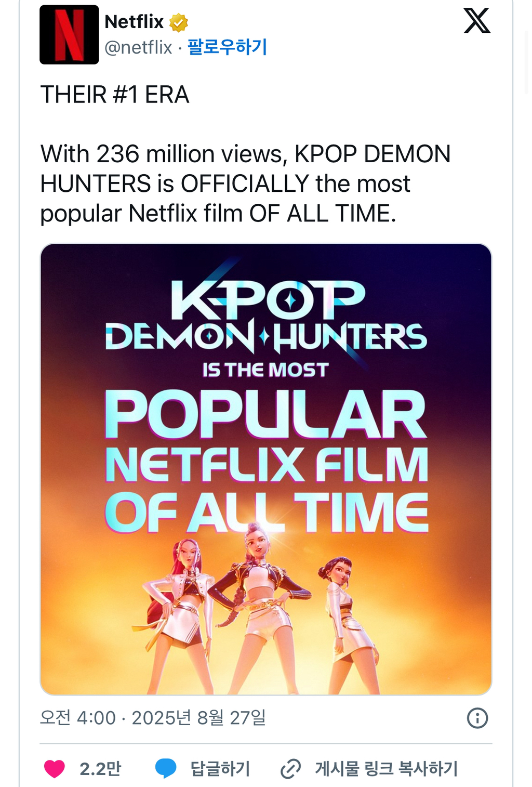
Task: Open the X logo link
Action: (476, 21)
